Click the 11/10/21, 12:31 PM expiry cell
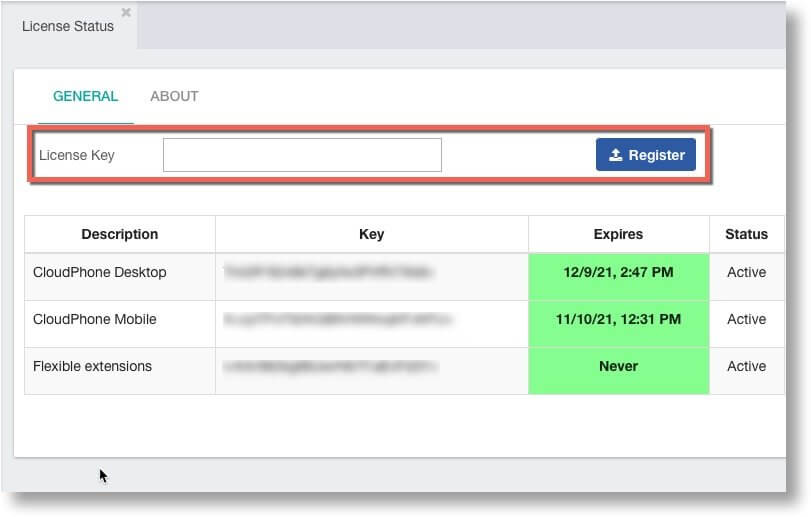Viewport: 811px width, 517px height. click(x=619, y=324)
